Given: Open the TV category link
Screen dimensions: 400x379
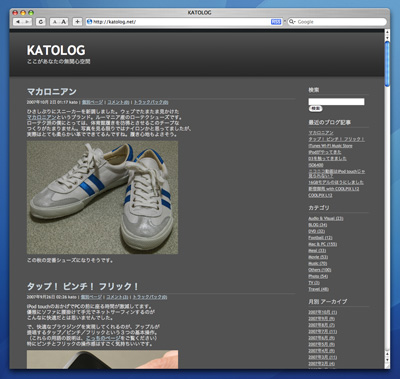Looking at the screenshot, I should pyautogui.click(x=314, y=283).
